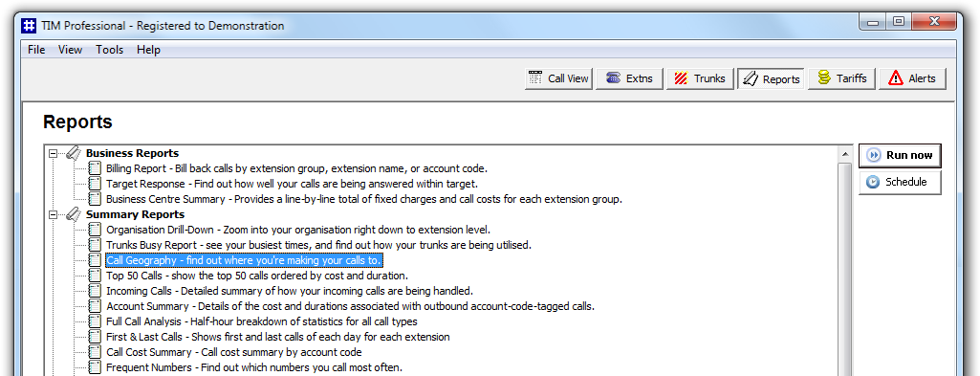Select the Call Cost Summary report
The height and width of the screenshot is (376, 980).
tap(234, 352)
